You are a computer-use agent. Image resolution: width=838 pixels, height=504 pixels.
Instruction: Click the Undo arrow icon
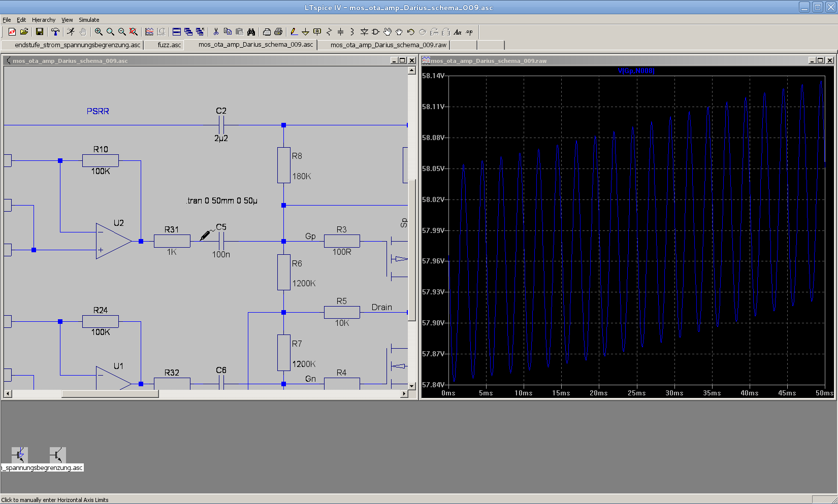point(411,31)
